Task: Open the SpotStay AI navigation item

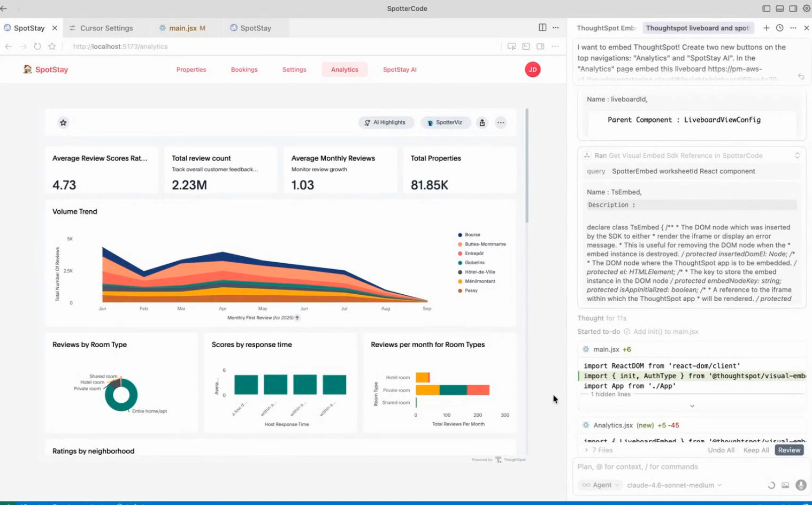Action: click(400, 70)
